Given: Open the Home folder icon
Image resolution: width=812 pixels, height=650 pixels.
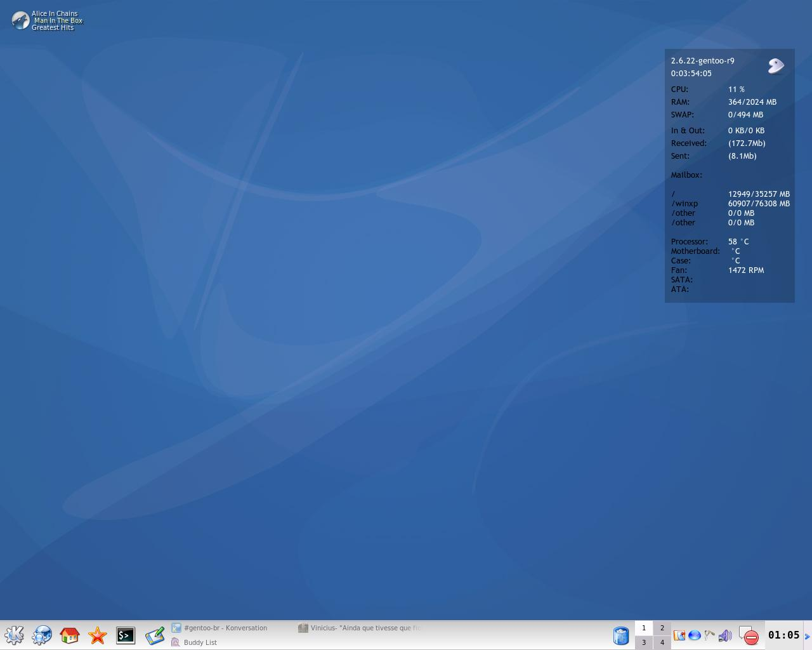Looking at the screenshot, I should 70,635.
